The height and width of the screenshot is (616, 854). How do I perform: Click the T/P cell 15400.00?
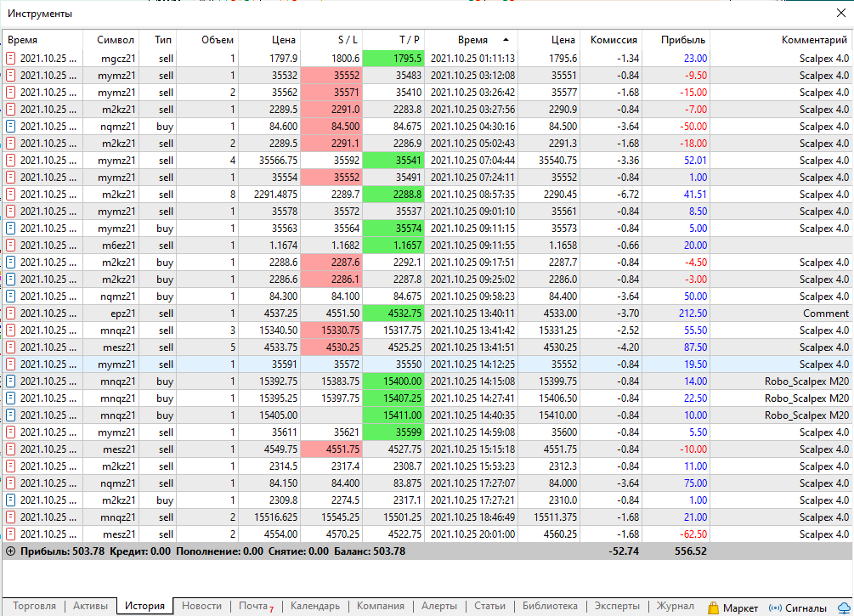pyautogui.click(x=393, y=381)
